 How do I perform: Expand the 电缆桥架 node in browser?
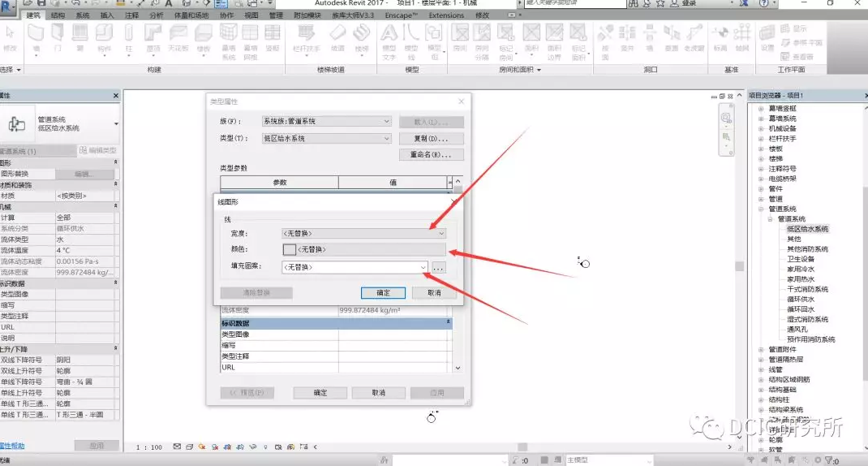click(761, 179)
